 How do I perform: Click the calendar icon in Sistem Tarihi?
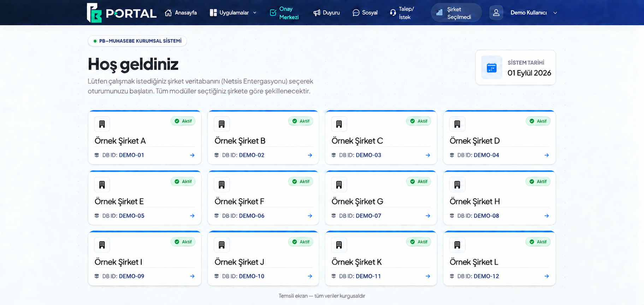(492, 68)
